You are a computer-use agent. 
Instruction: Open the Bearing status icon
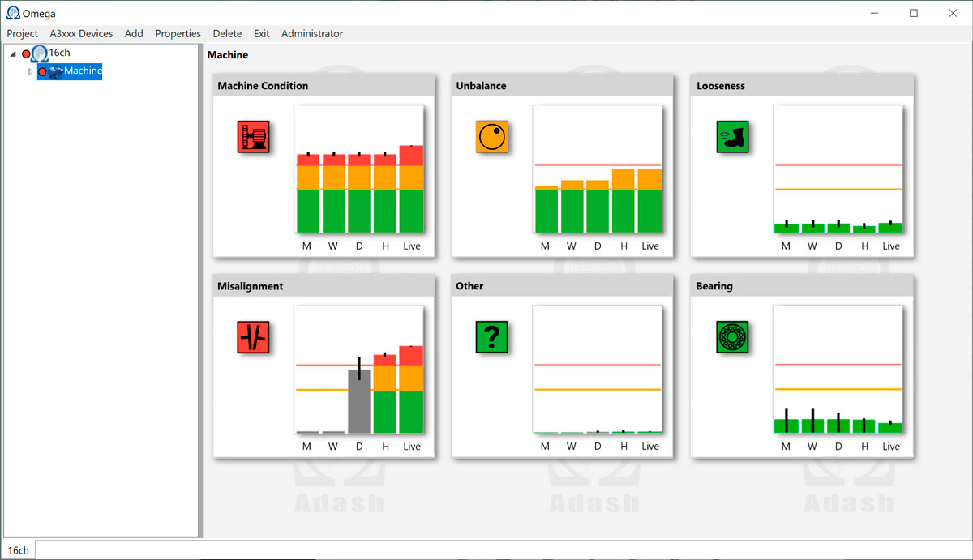tap(731, 338)
